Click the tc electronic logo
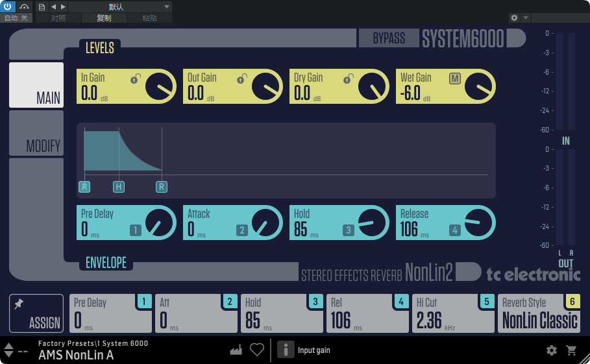Screen dimensions: 590x364 534,274
